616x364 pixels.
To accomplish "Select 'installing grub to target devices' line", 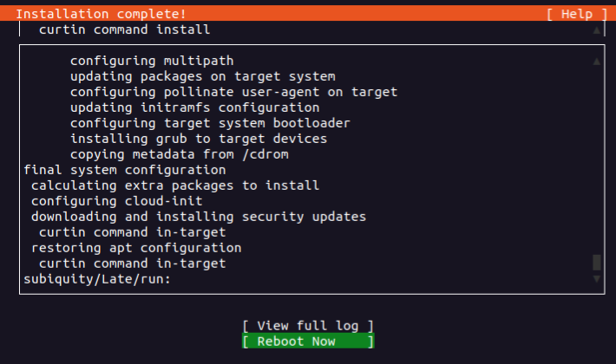I will 198,139.
